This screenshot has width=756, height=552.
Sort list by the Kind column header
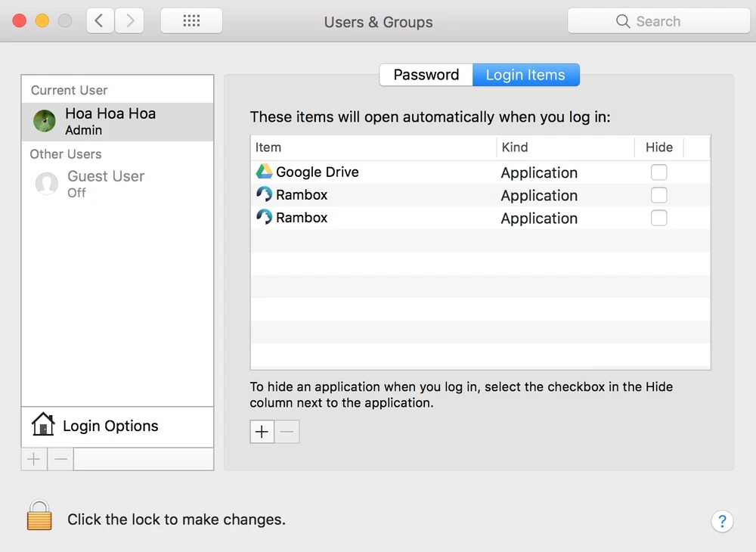click(565, 147)
